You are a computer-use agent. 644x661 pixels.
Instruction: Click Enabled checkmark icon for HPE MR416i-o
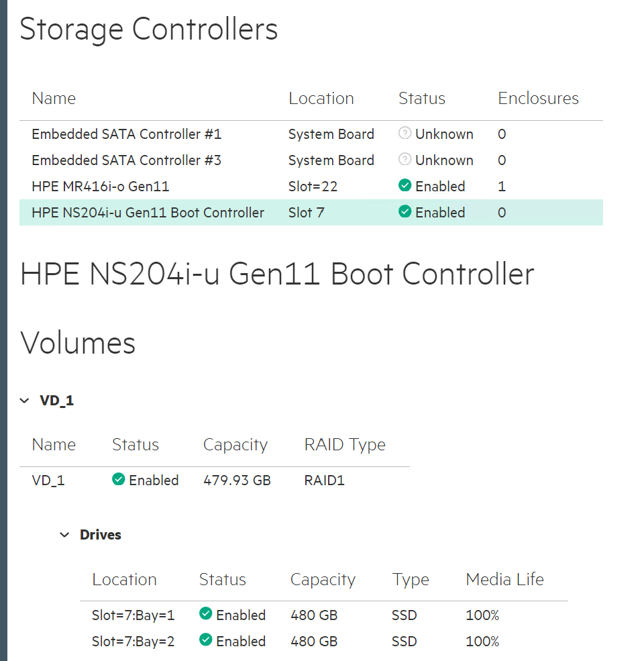(x=405, y=185)
